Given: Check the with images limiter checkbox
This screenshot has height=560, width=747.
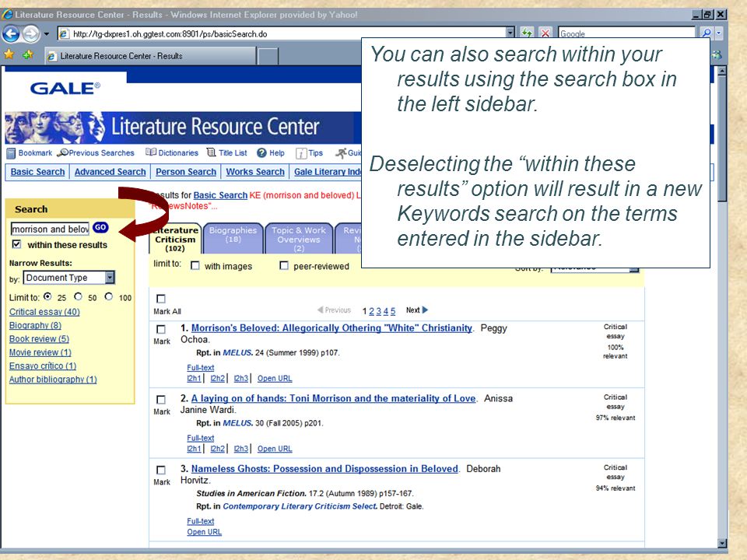Looking at the screenshot, I should pos(195,266).
